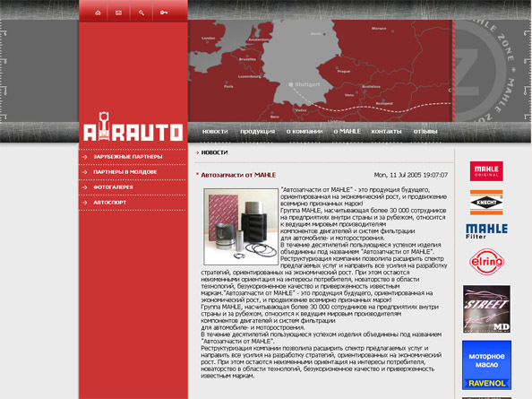Image resolution: width=532 pixels, height=399 pixels.
Task: Click the arrow icon beside Партнеры в Молдове
Action: tap(85, 172)
